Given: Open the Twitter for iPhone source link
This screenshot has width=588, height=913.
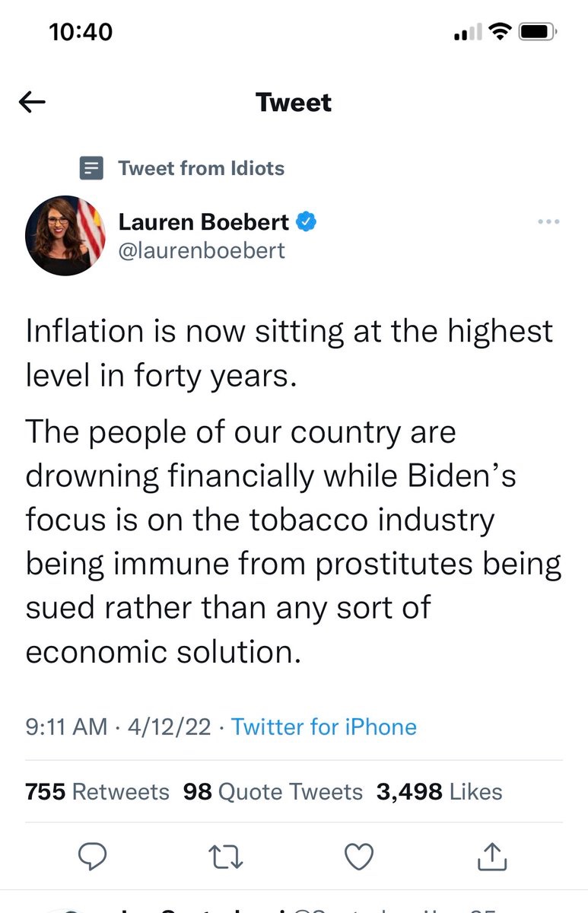Looking at the screenshot, I should 324,727.
